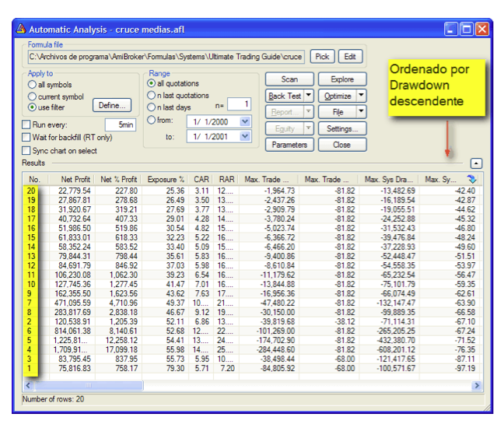Enable the 'Run every' checkbox
This screenshot has width=504, height=424.
point(26,124)
